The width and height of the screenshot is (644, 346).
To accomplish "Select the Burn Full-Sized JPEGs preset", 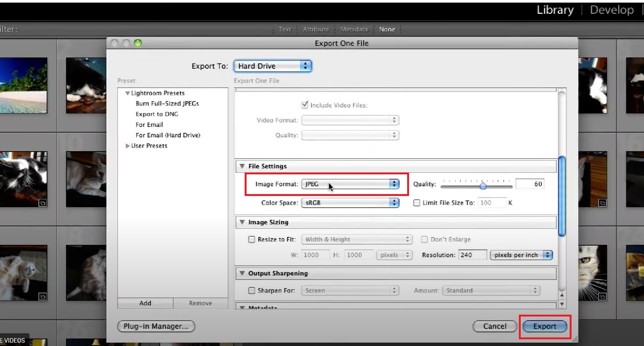I will 167,104.
